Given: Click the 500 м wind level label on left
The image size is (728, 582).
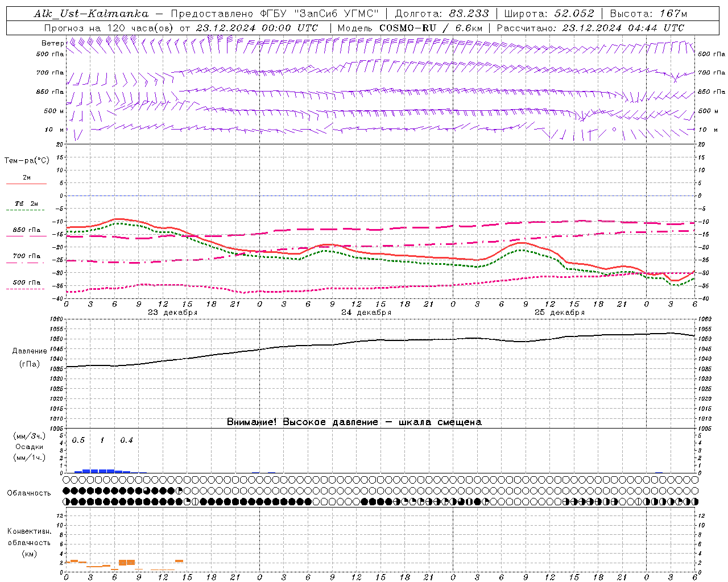Looking at the screenshot, I should pos(54,111).
